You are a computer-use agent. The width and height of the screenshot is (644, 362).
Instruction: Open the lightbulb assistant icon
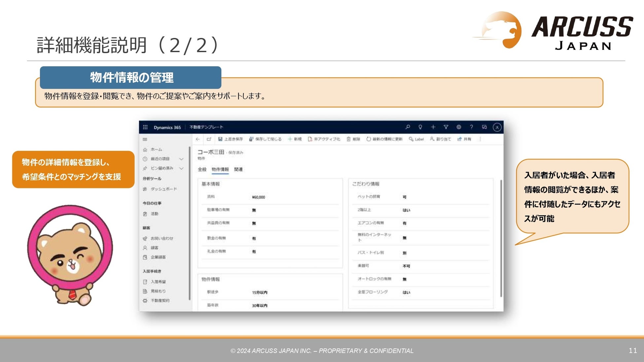pyautogui.click(x=420, y=127)
